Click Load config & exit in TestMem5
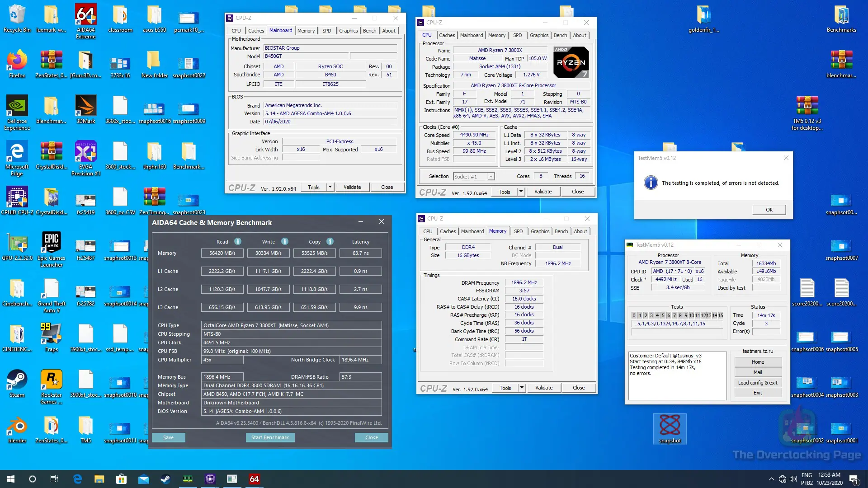Screen dimensions: 868x488 pos(758,383)
